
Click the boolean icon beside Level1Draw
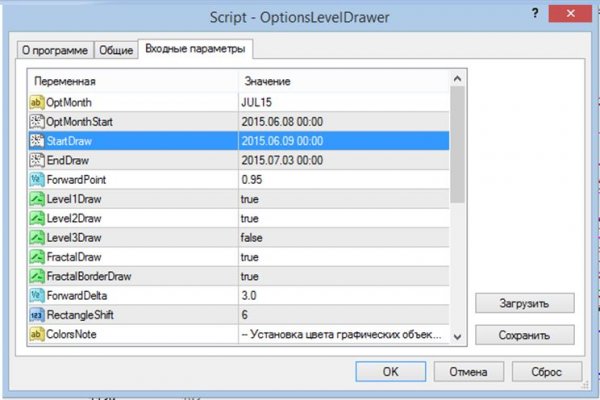[x=38, y=199]
